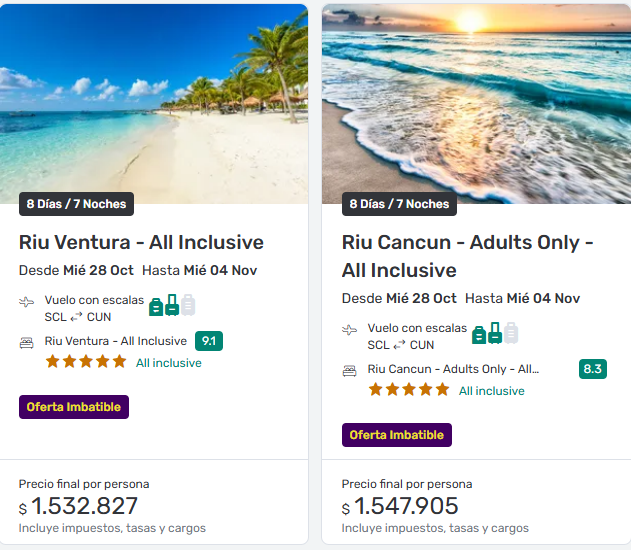Click the airplane icon on Riu Ventura card
This screenshot has width=631, height=550.
point(27,301)
